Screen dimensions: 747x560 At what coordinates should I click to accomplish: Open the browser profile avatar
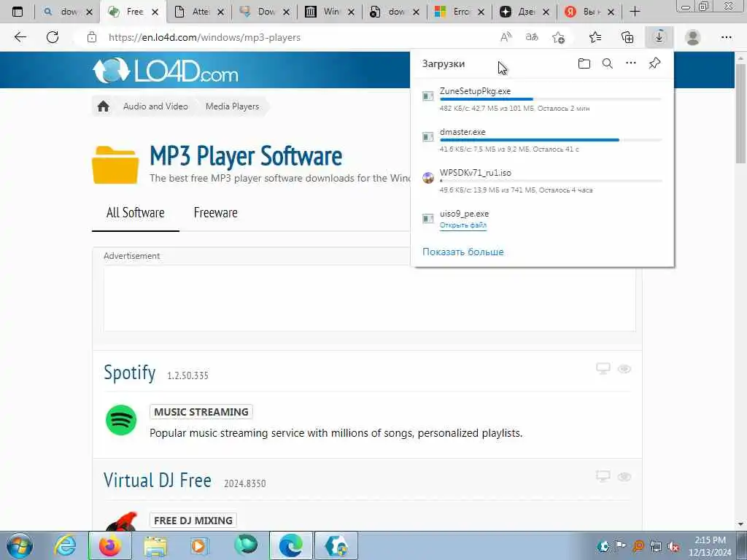693,37
